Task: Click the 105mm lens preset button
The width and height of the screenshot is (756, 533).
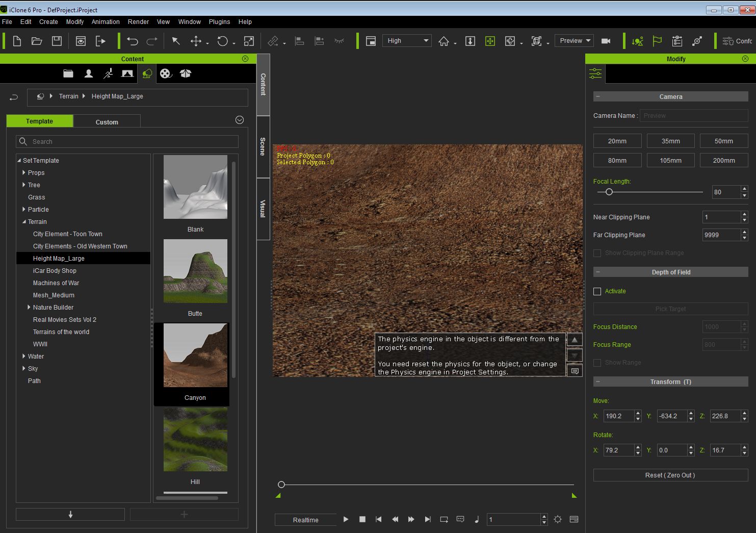Action: click(x=670, y=160)
